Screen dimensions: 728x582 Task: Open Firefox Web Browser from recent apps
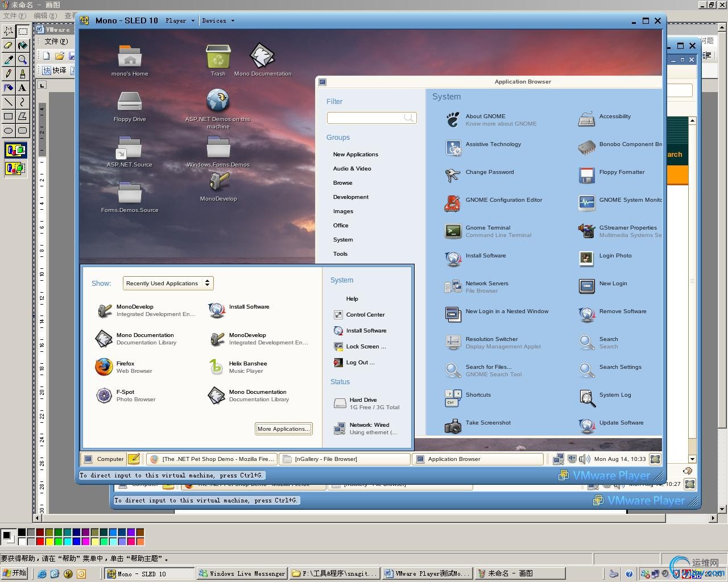[x=123, y=367]
